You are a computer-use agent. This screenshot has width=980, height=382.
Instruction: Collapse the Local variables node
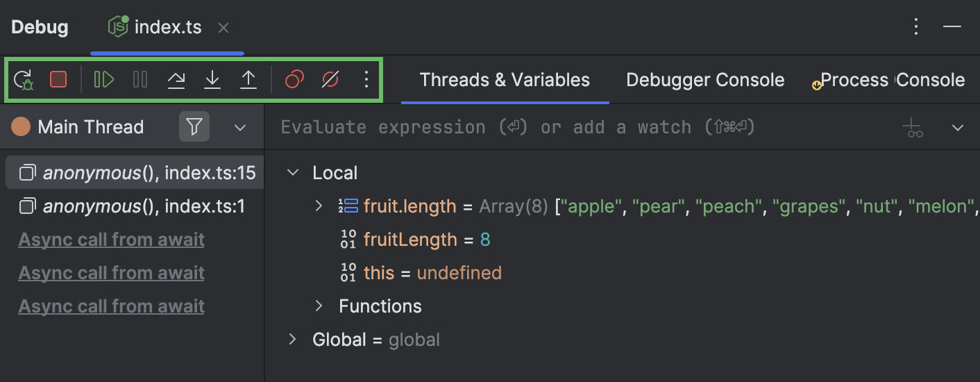click(x=293, y=173)
